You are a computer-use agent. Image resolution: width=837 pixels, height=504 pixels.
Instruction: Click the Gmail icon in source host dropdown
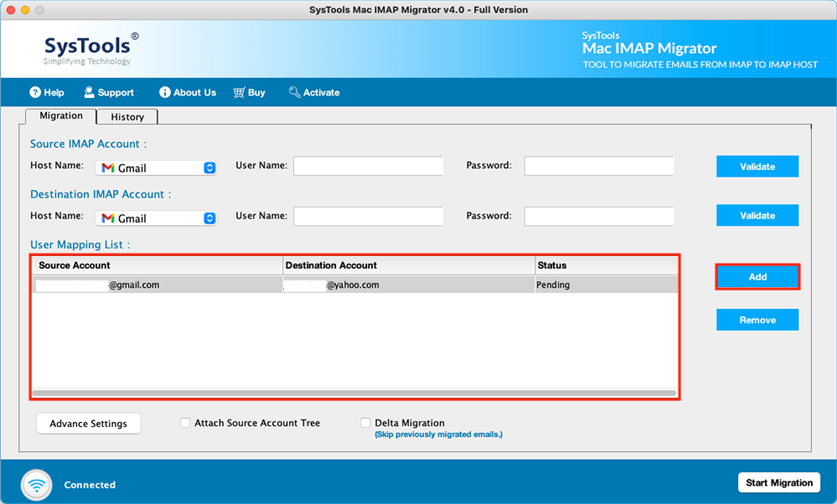pos(107,167)
